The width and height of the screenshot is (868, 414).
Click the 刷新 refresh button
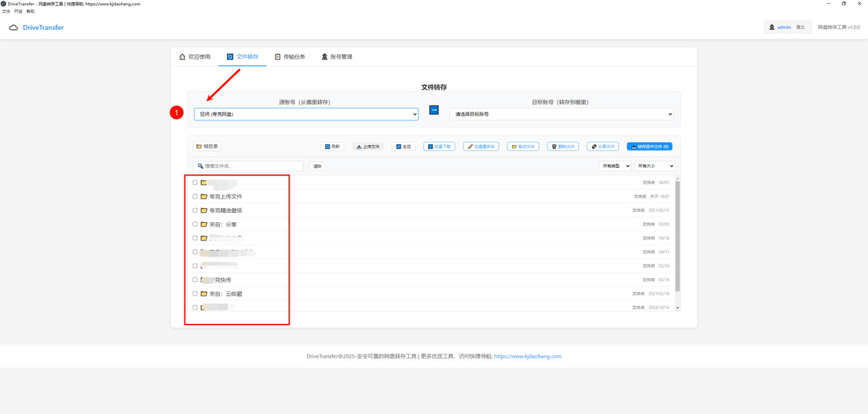pyautogui.click(x=332, y=146)
